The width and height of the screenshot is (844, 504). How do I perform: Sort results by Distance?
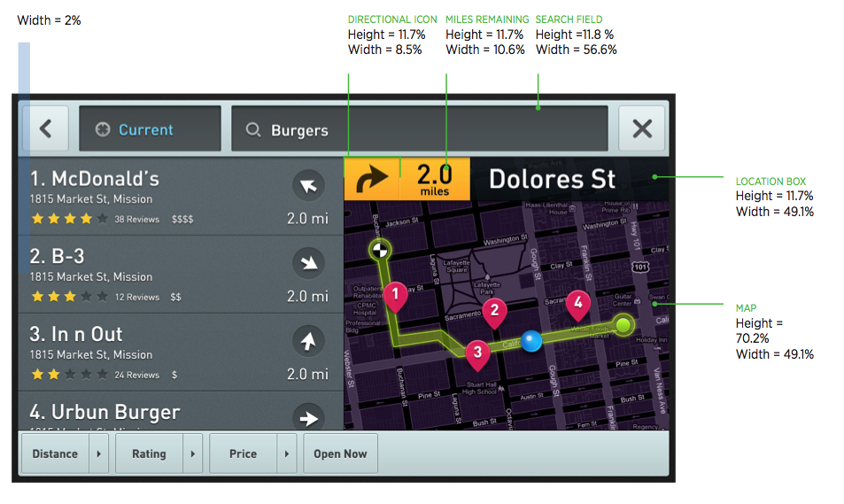(x=55, y=454)
